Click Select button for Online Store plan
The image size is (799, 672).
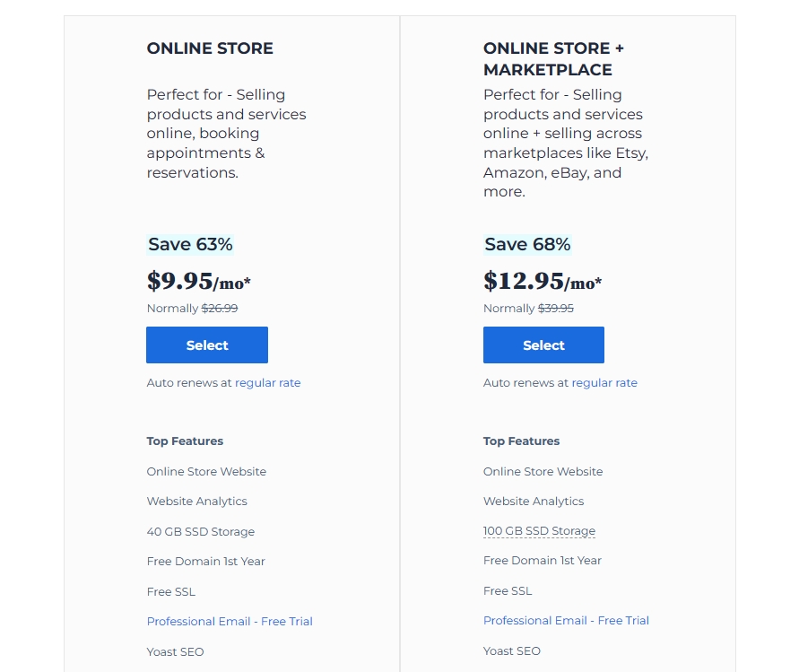pyautogui.click(x=207, y=345)
